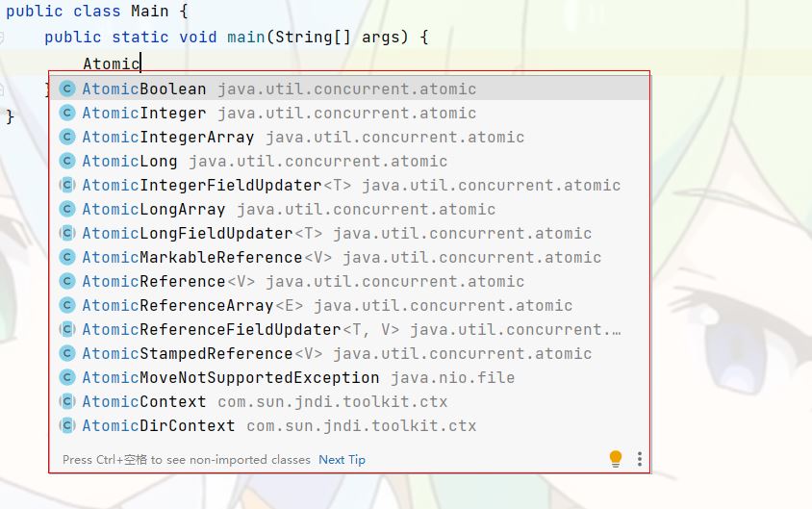812x509 pixels.
Task: Choose AtomicLong completion suggestion
Action: coord(349,161)
